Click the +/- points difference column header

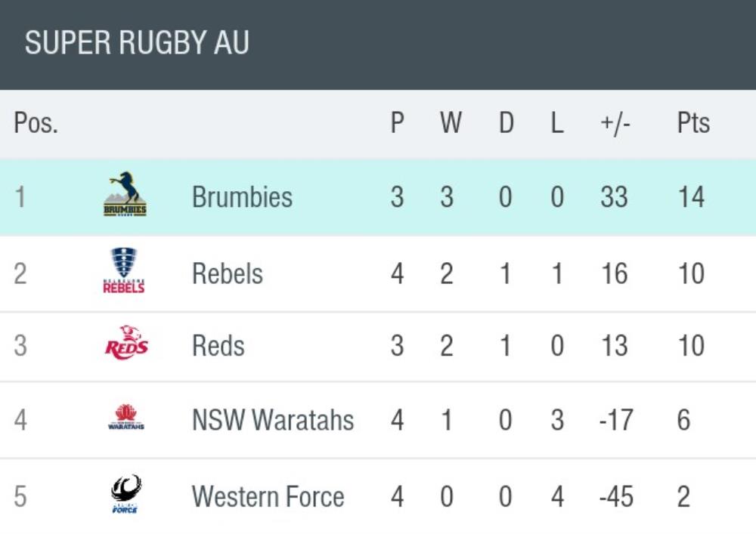point(613,124)
